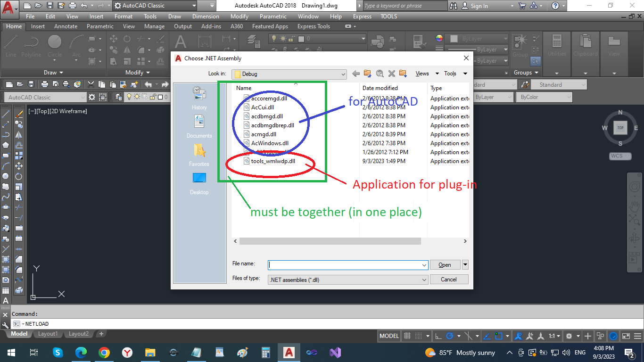Click the Save icon in Quick Access toolbar
Viewport: 644px width, 362px height.
point(49,6)
